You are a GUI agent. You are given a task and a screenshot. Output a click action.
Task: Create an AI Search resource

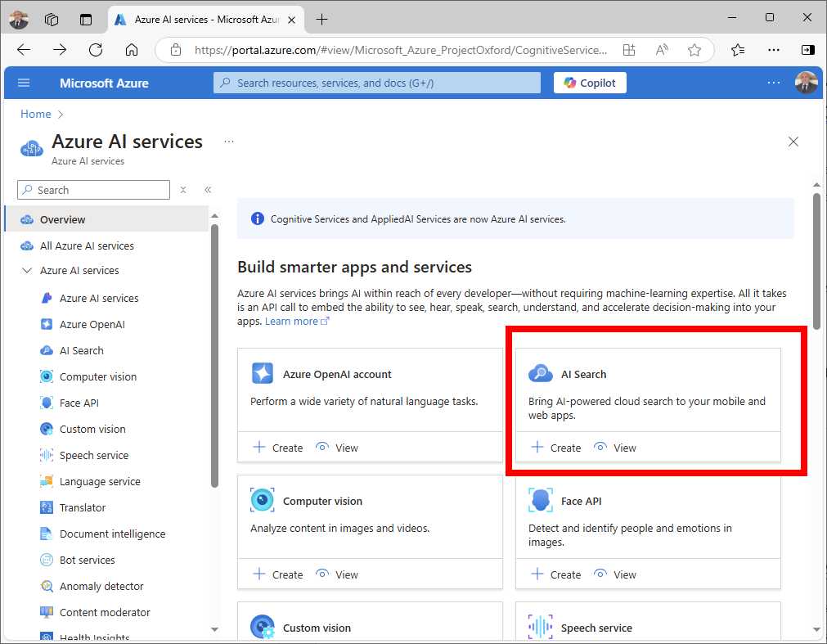[x=556, y=448]
